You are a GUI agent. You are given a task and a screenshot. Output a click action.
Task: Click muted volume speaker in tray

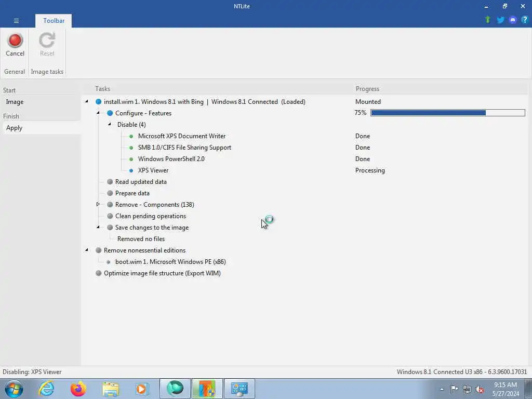tap(480, 389)
